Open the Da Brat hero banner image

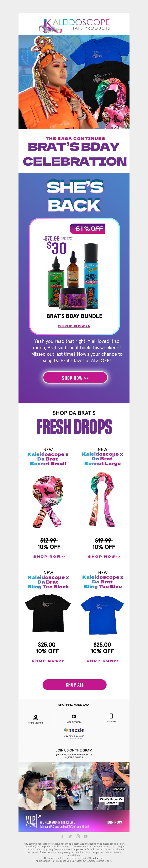(74, 82)
